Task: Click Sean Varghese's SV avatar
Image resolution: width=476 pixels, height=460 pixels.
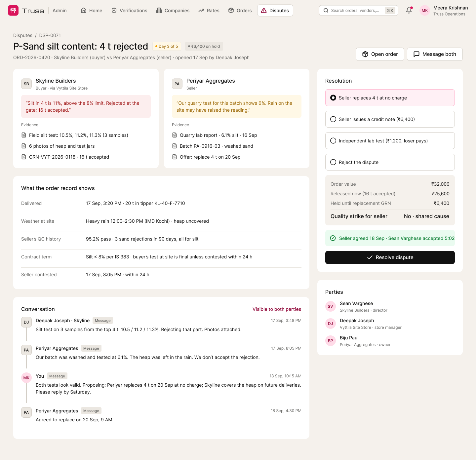Action: point(331,306)
